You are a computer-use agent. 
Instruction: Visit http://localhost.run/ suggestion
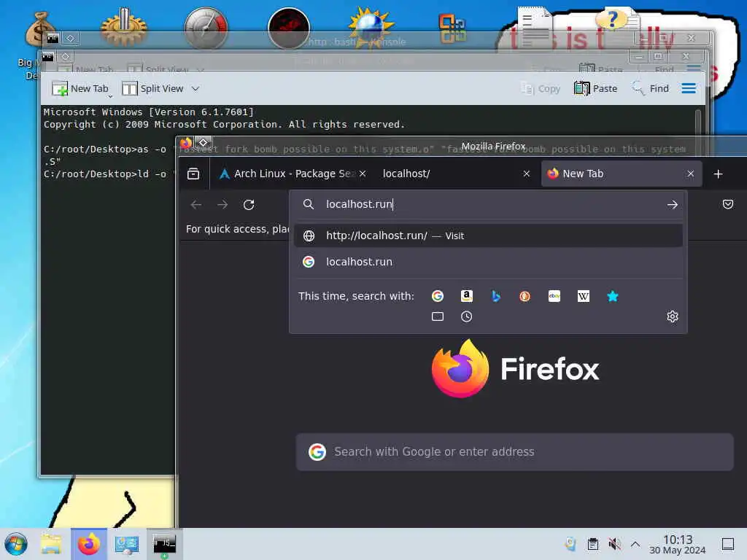488,236
